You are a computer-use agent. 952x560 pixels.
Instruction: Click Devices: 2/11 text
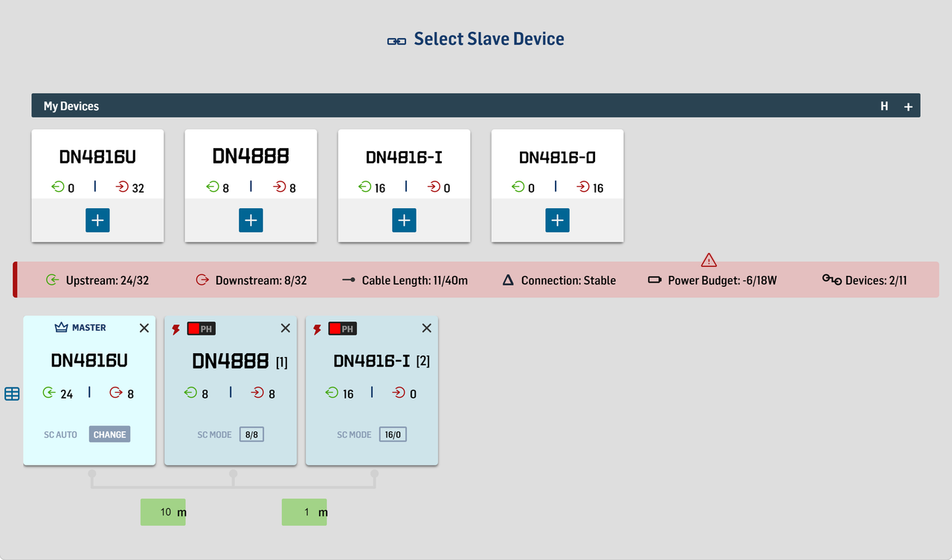point(876,280)
